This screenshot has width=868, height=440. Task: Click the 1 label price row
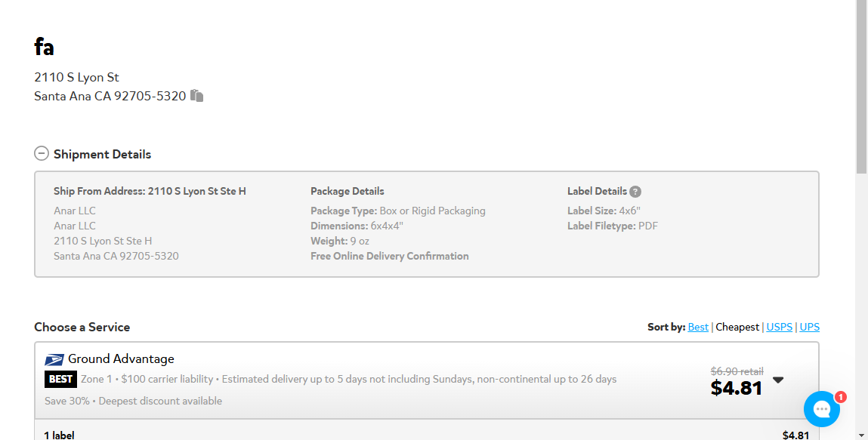(x=426, y=435)
